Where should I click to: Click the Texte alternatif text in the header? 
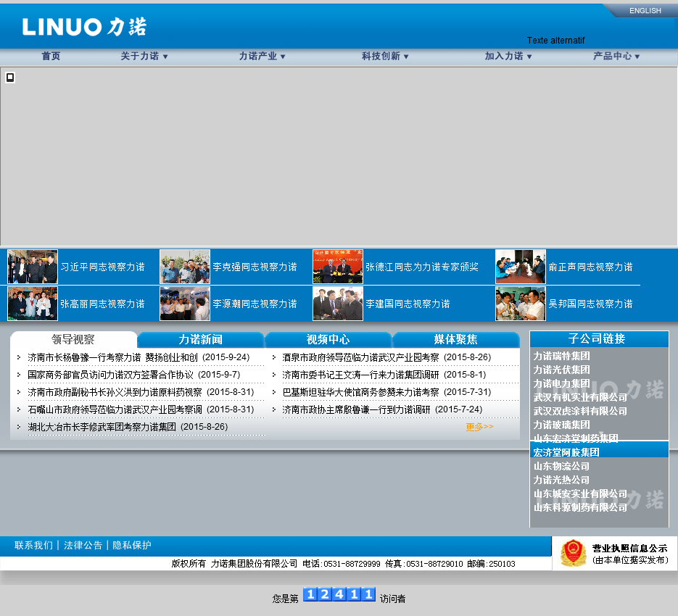point(555,41)
